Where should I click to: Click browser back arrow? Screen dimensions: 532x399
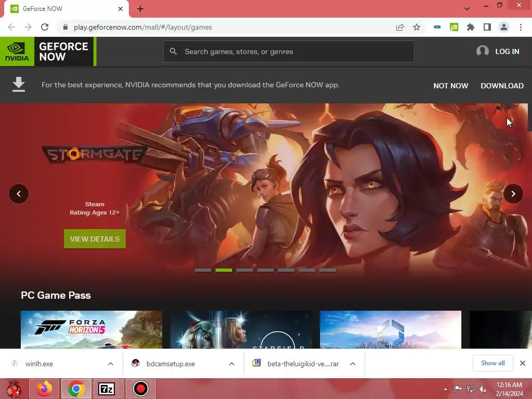[x=11, y=27]
